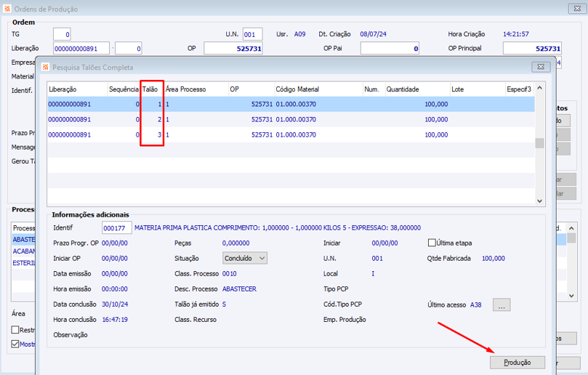This screenshot has width=588, height=375.
Task: Click the U.N. field with 001
Action: [x=252, y=34]
